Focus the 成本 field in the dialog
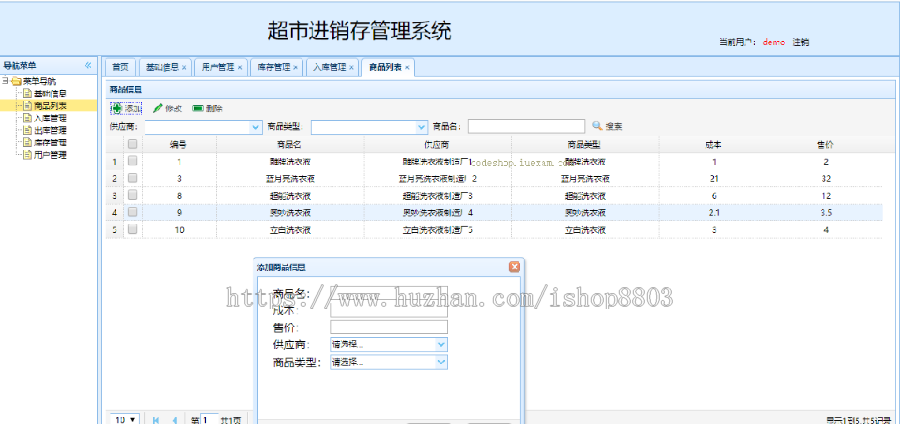900x424 pixels. pos(389,310)
